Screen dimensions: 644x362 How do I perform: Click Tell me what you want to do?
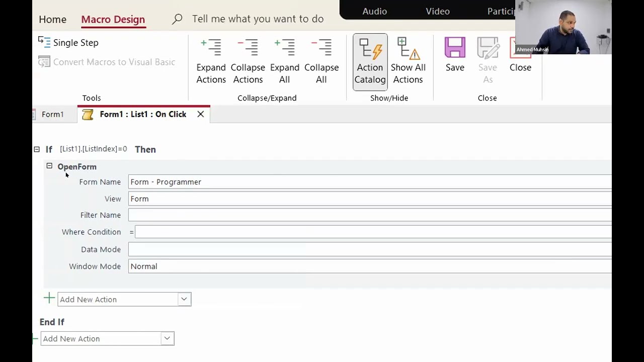click(258, 19)
